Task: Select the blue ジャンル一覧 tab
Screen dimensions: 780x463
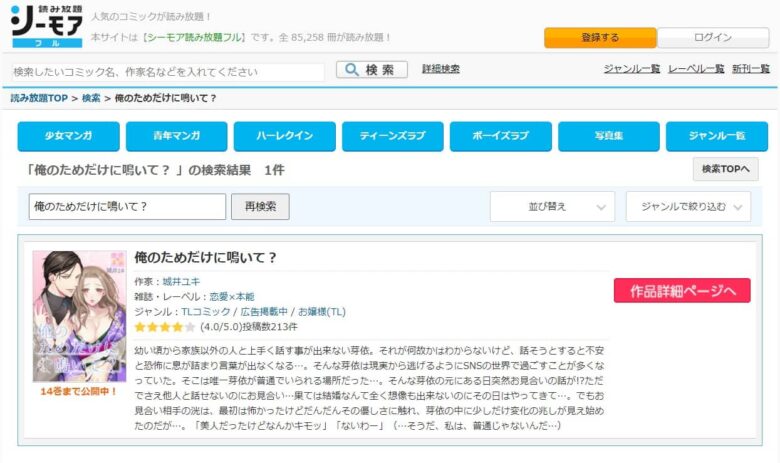Action: pyautogui.click(x=717, y=136)
